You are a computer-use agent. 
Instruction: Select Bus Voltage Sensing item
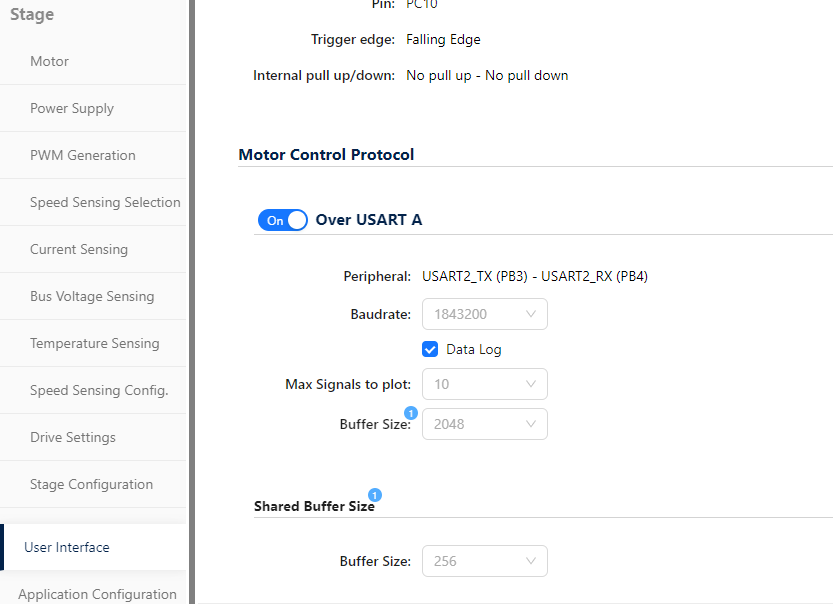pyautogui.click(x=92, y=296)
